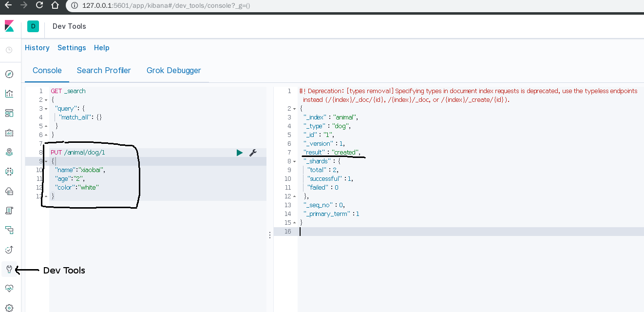Toggle the fold arrow at editor line 5
This screenshot has width=644, height=312.
pos(46,126)
